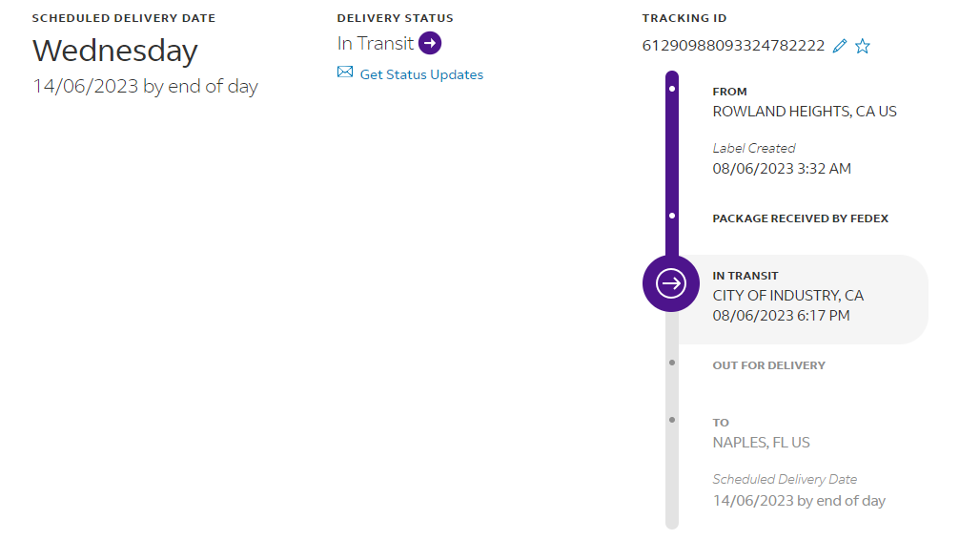Click the large arrow circle on the timeline

pos(672,283)
